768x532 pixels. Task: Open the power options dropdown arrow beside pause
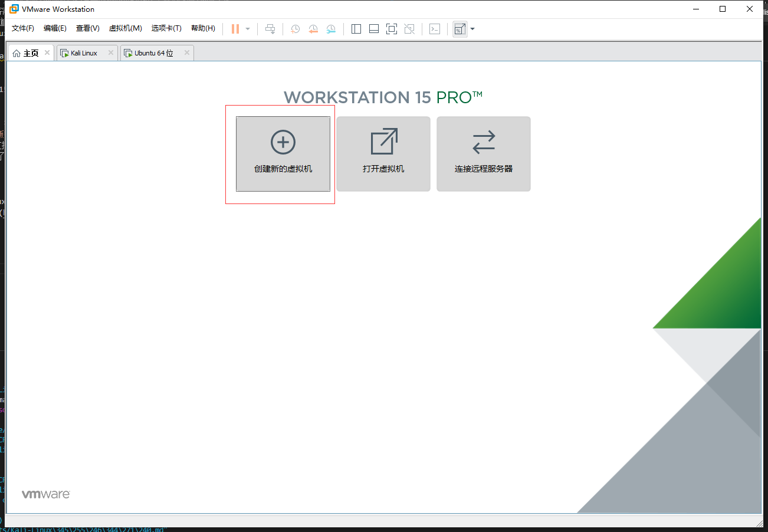248,29
